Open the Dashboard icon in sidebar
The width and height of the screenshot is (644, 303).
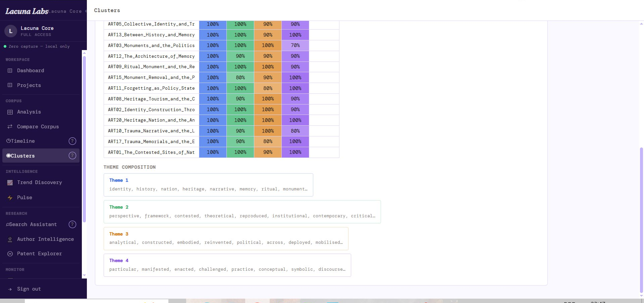(x=10, y=71)
